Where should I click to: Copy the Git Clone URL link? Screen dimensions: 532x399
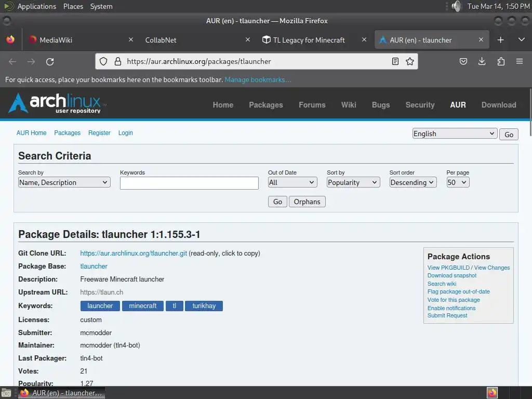coord(134,254)
